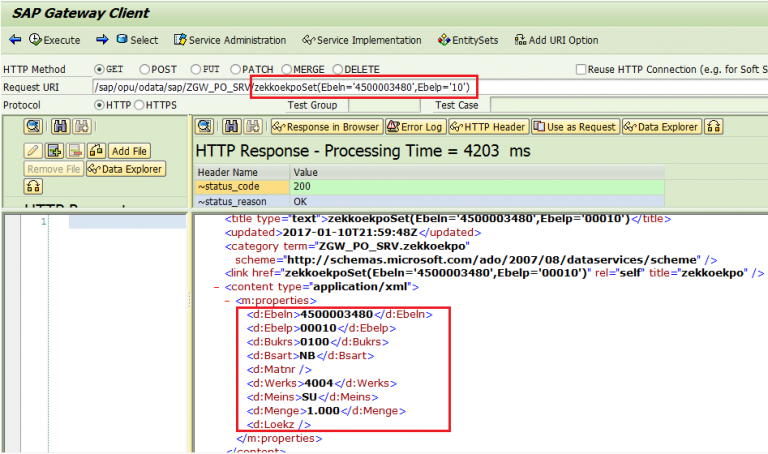Image resolution: width=768 pixels, height=454 pixels.
Task: Enable Reuse HTTP Connection checkbox
Action: tap(582, 69)
